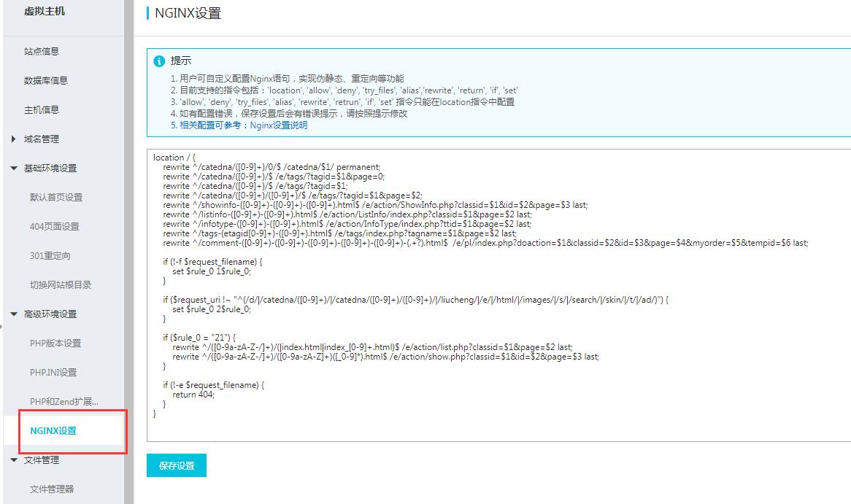
Task: Click hint line 3 about location directive
Action: [x=342, y=102]
